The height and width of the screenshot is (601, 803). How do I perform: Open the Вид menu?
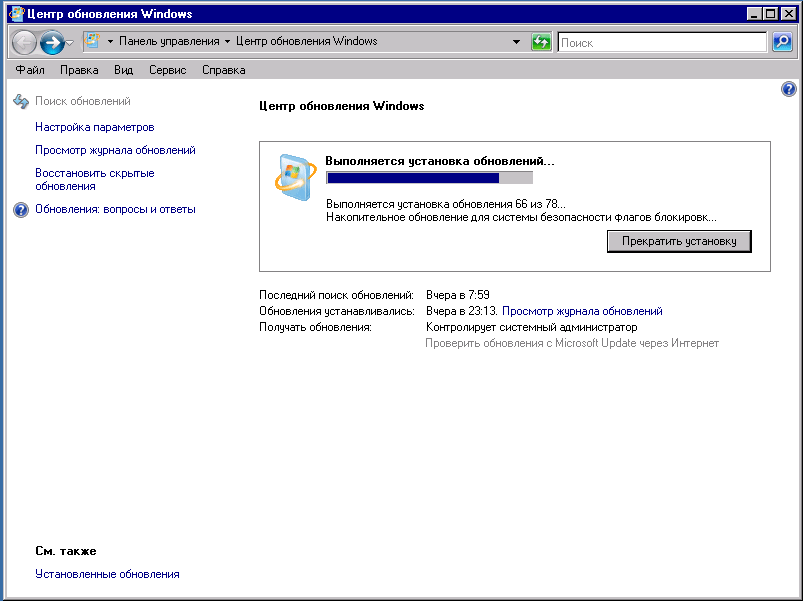coord(123,70)
